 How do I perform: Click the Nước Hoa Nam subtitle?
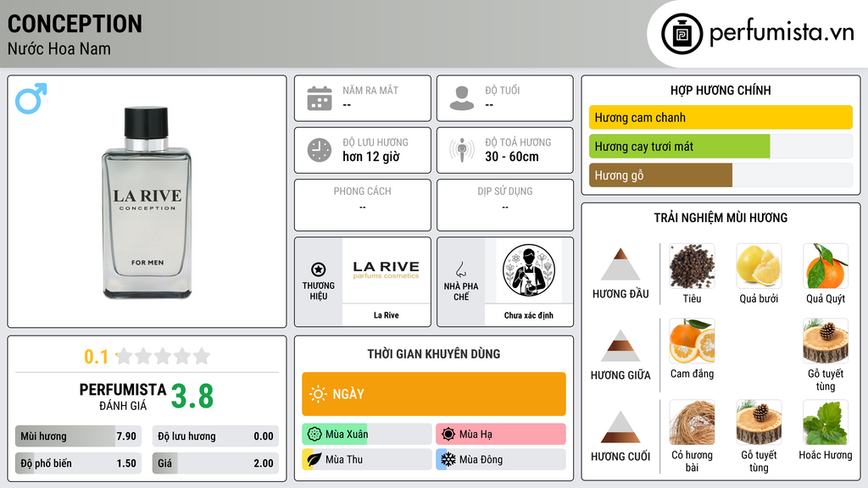pyautogui.click(x=59, y=48)
